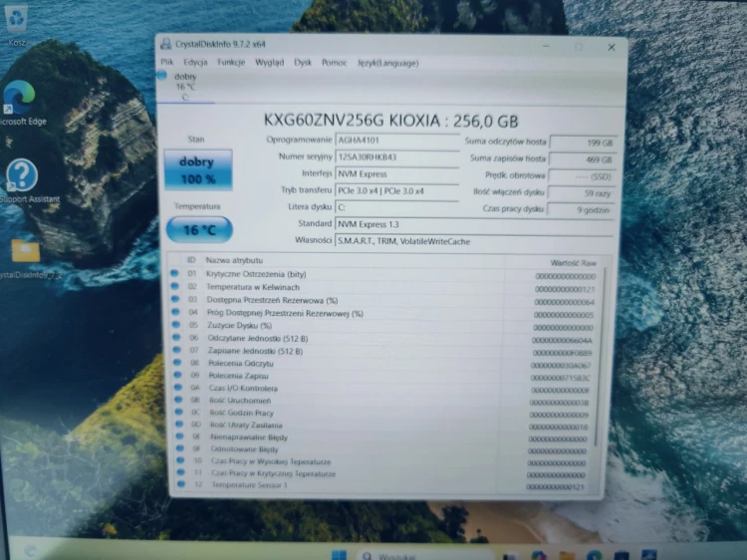Select row 04 Próg Dostępnej Przestrzeni Rezerwowej
The height and width of the screenshot is (560, 747).
point(383,314)
